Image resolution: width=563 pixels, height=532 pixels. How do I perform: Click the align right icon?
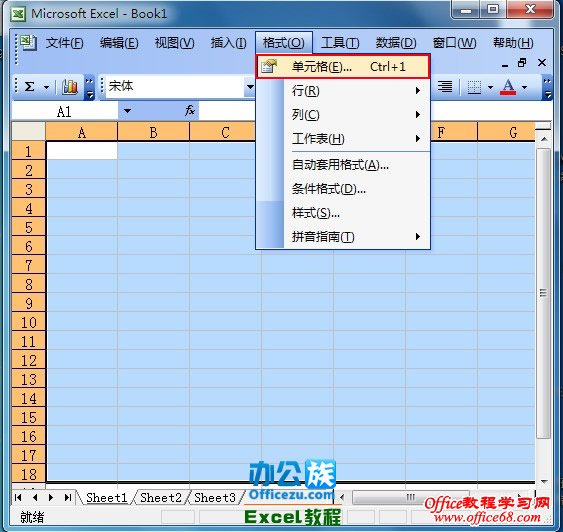tap(445, 87)
